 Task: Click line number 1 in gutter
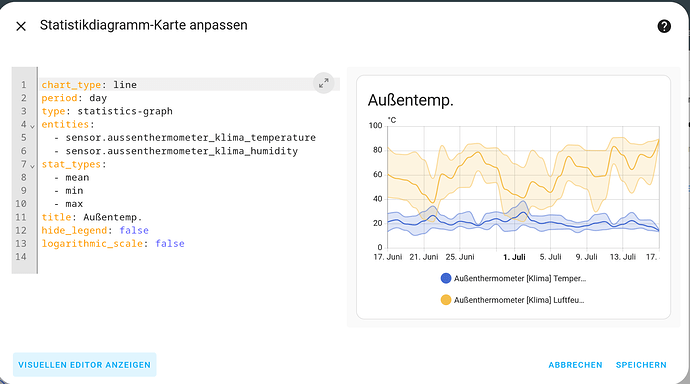23,84
